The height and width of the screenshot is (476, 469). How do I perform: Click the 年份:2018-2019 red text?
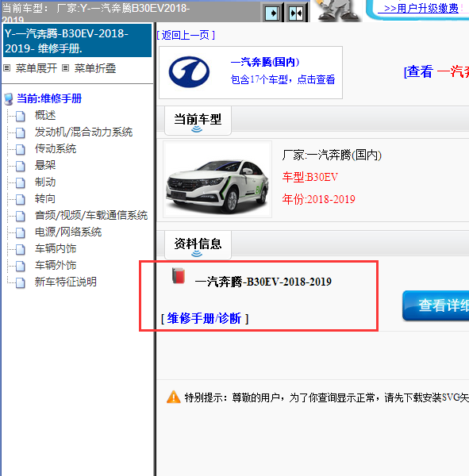(x=319, y=199)
